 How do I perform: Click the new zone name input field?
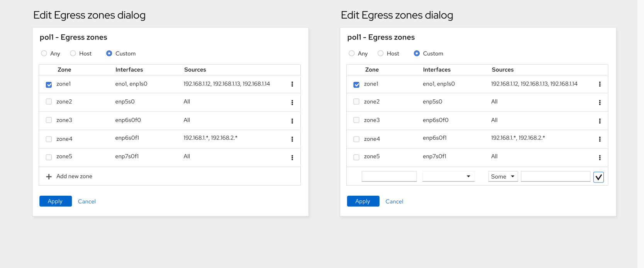coord(389,176)
